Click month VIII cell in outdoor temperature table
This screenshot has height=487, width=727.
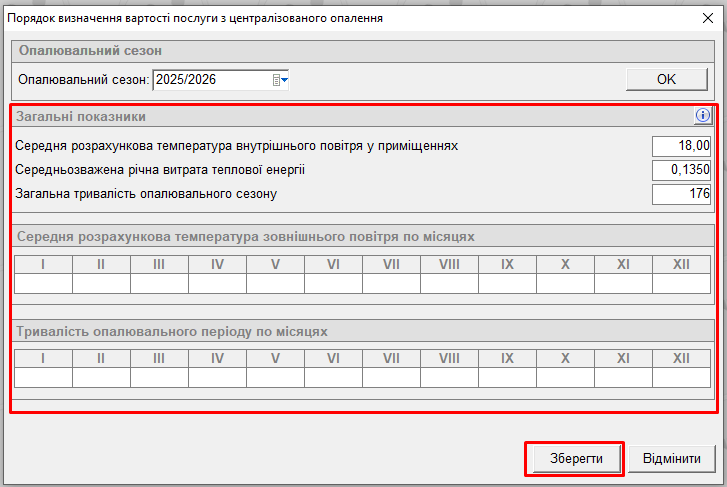pos(449,284)
